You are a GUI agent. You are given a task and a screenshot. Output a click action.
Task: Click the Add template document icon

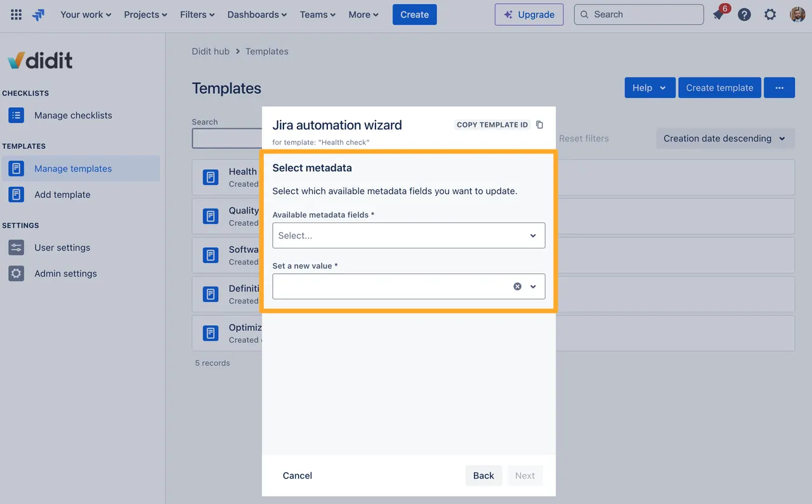(x=16, y=195)
